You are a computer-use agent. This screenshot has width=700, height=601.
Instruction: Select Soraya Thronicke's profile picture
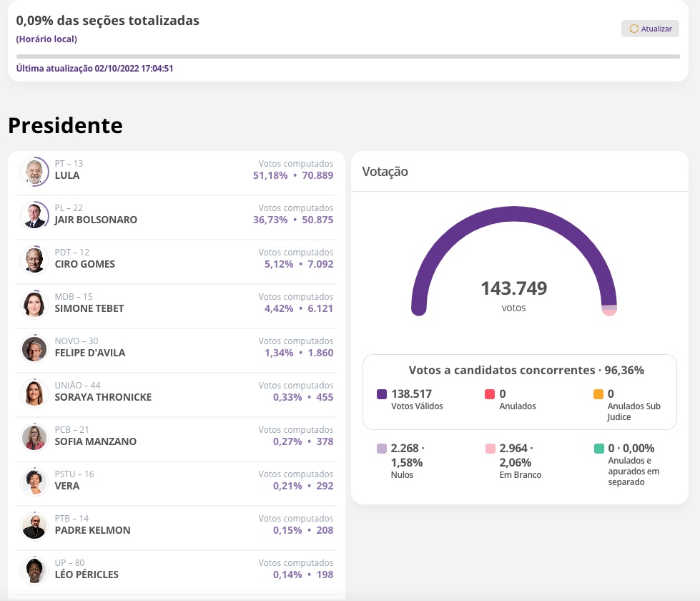[x=34, y=393]
